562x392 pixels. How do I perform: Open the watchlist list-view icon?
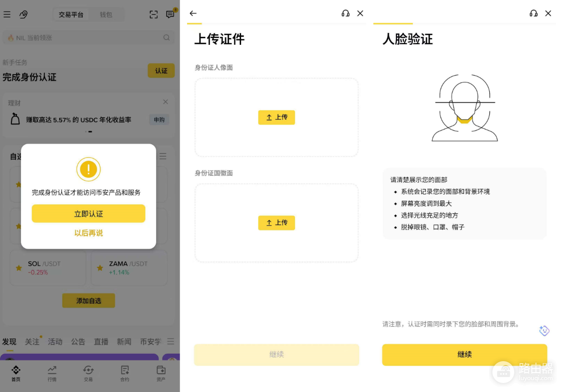(x=163, y=156)
